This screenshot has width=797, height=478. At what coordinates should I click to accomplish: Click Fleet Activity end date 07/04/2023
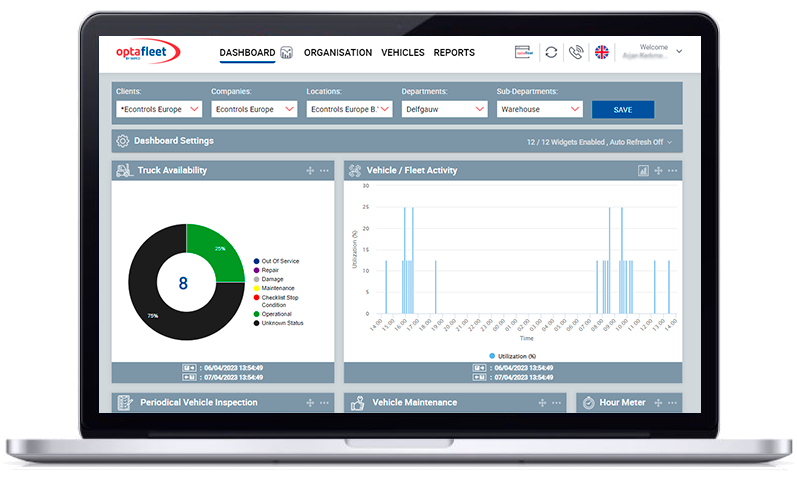tap(524, 377)
